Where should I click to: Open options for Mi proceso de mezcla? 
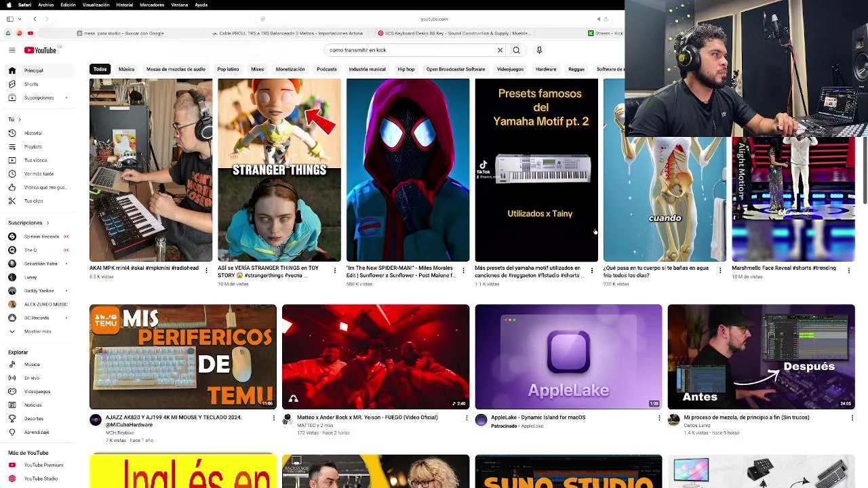[852, 418]
